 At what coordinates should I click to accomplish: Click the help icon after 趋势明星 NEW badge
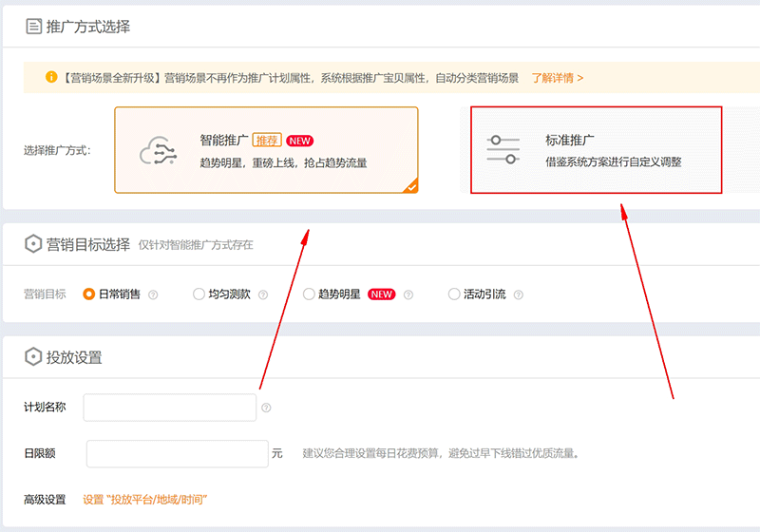408,294
